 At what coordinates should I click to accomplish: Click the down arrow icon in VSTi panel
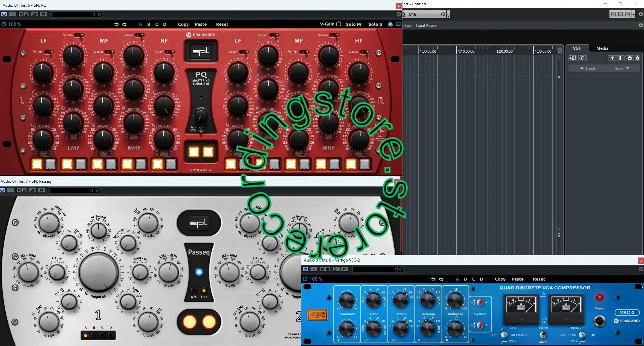click(620, 58)
